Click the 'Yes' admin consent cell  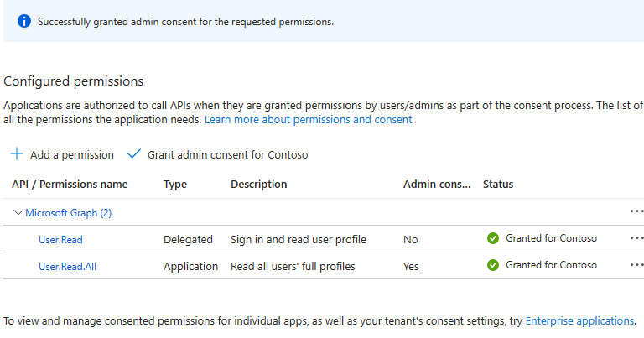point(411,267)
